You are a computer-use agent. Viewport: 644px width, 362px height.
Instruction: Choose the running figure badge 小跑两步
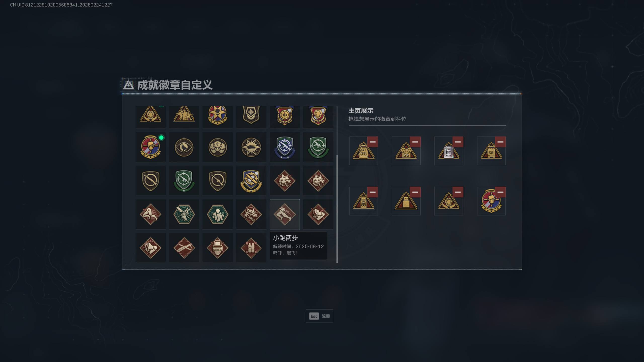click(x=285, y=214)
